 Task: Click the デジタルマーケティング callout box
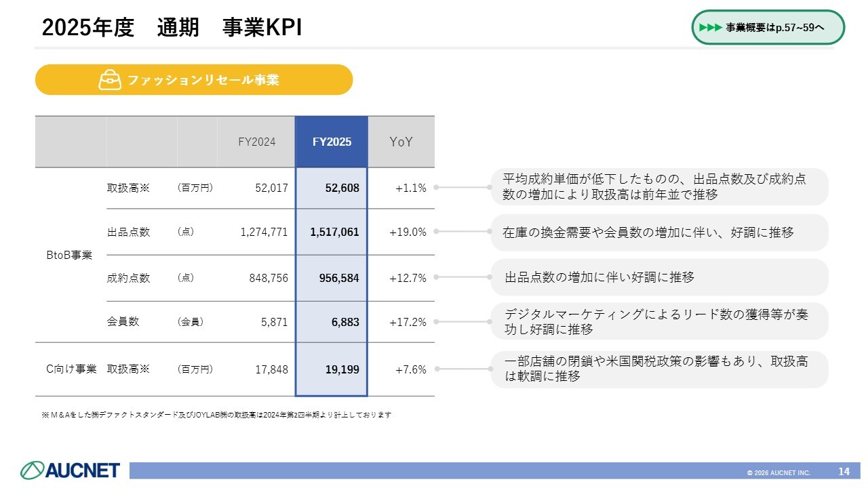pos(658,321)
